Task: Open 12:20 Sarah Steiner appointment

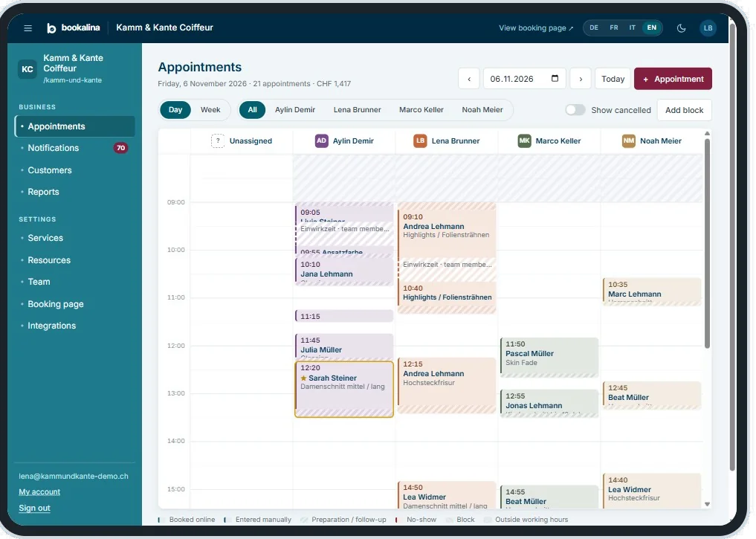Action: pos(344,390)
